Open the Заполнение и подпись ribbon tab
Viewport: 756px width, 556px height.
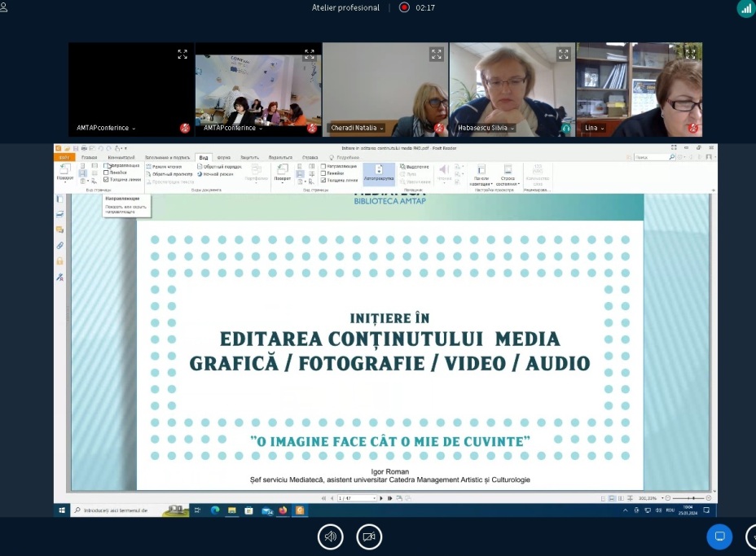coord(167,158)
